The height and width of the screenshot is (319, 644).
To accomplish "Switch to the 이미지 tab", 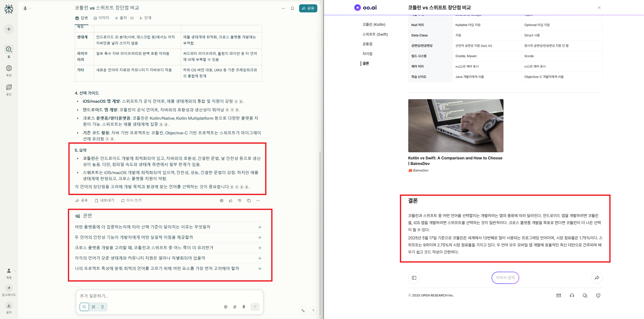I will 102,18.
